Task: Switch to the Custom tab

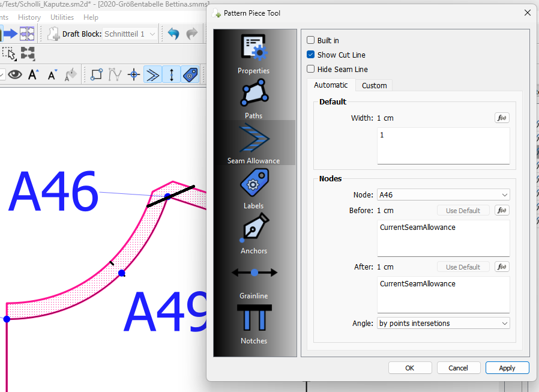Action: click(x=374, y=85)
